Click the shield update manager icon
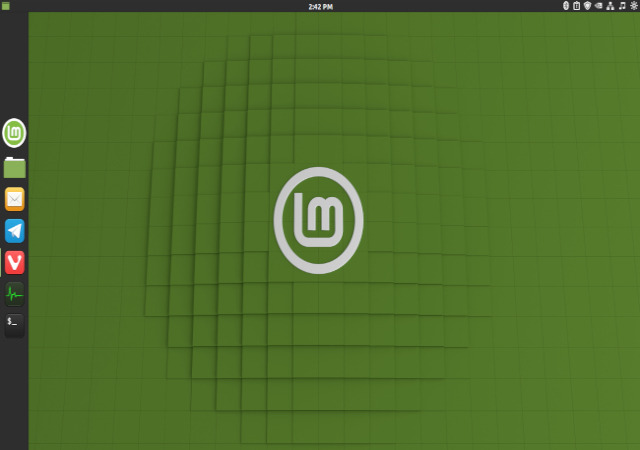 (587, 6)
